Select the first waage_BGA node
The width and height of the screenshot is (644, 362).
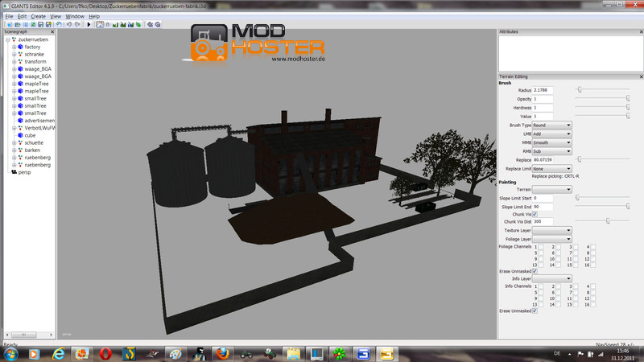[x=38, y=69]
